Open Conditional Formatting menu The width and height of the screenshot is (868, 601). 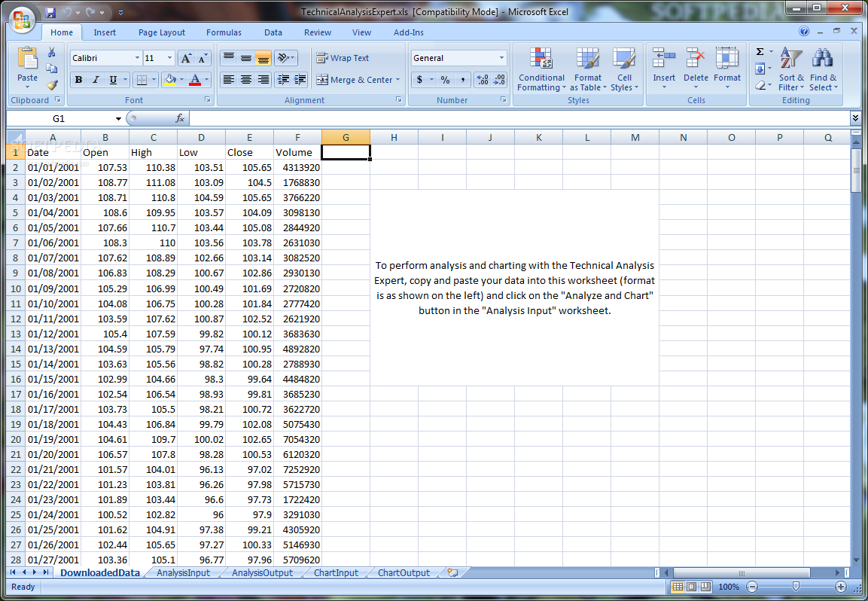coord(541,69)
